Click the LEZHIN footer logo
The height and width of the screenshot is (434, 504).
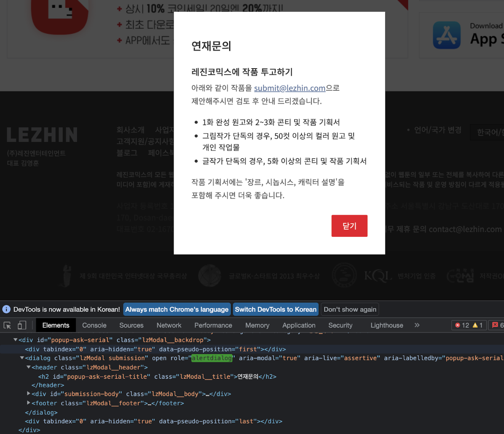point(42,135)
